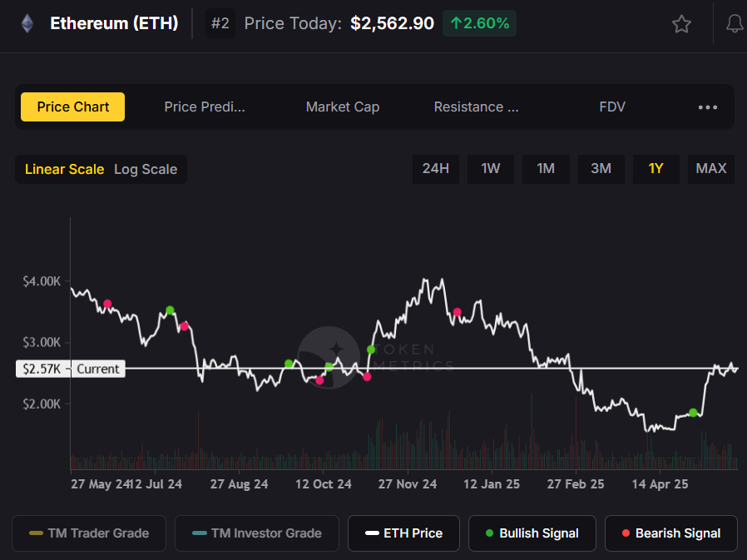Click the 27 Nov 24 axis label
The image size is (747, 560).
click(x=408, y=484)
